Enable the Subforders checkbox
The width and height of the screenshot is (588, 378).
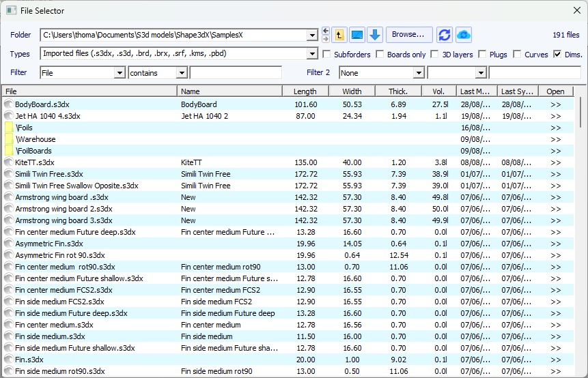(x=326, y=55)
